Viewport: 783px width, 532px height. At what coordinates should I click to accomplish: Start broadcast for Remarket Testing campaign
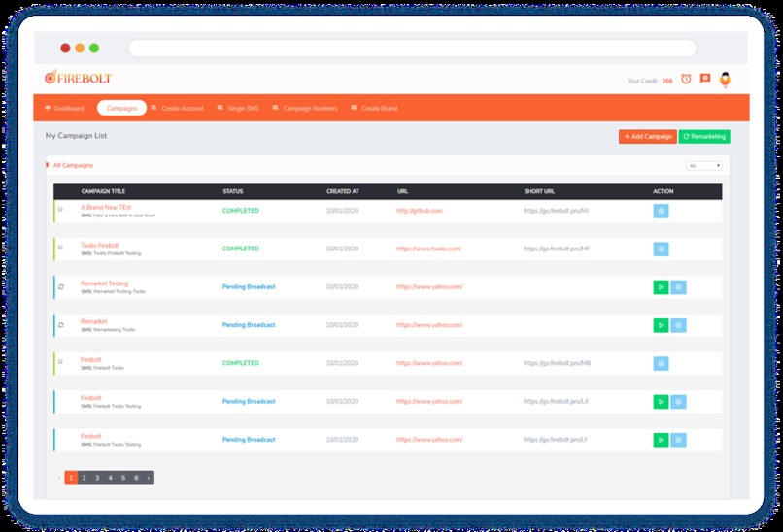[661, 287]
